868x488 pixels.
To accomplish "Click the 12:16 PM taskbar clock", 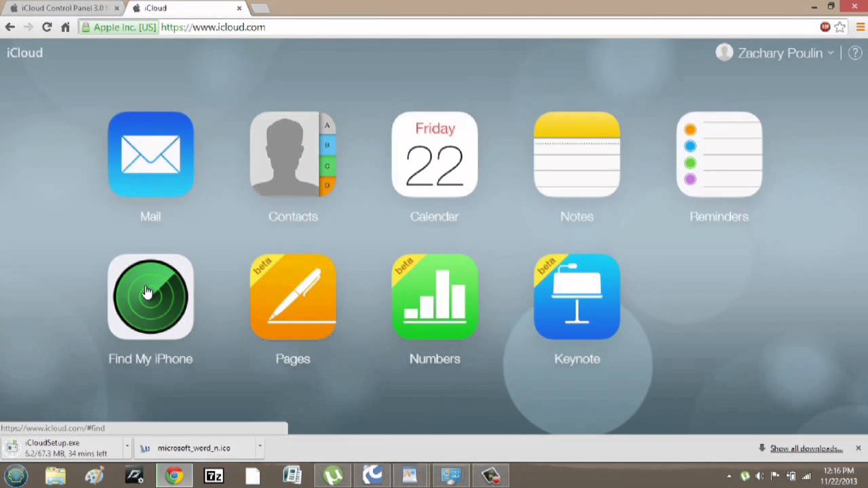I will point(839,476).
